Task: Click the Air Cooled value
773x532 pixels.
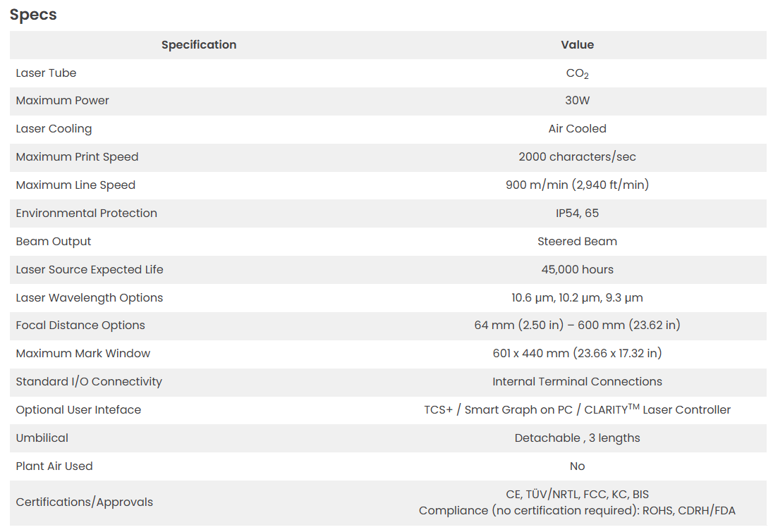Action: tap(577, 129)
